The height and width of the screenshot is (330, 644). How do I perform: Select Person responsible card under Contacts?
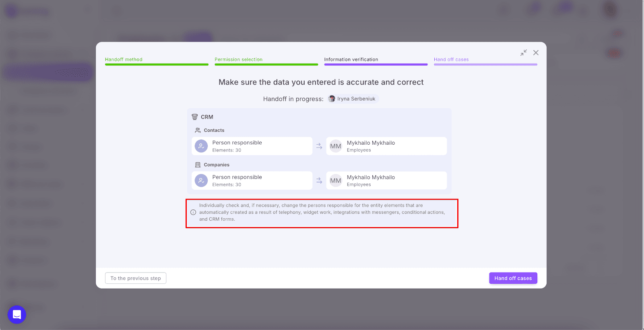(252, 146)
